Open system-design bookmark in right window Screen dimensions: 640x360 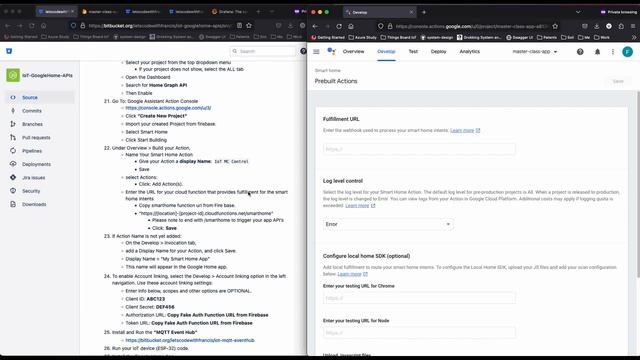[x=437, y=37]
